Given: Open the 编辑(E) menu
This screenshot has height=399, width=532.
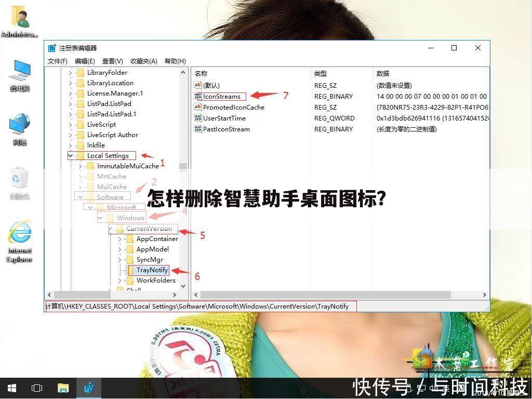Looking at the screenshot, I should pos(85,61).
